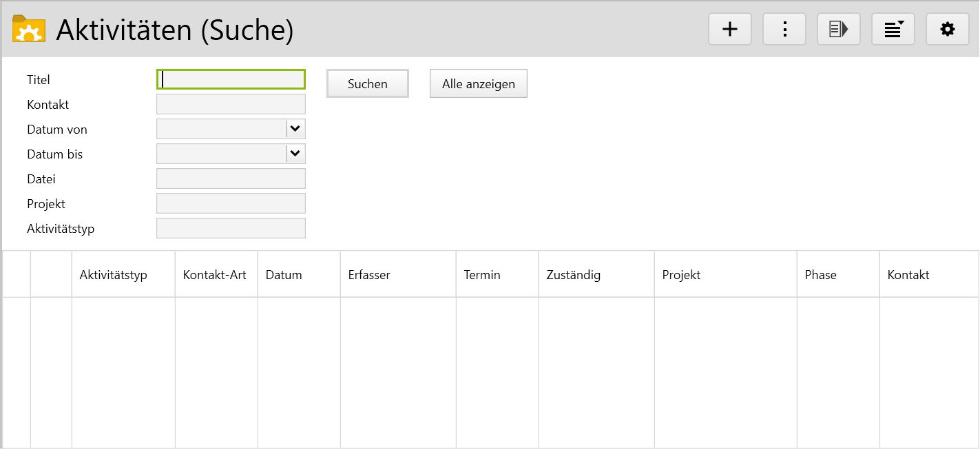Sort by Aktivitätstyp column header
The height and width of the screenshot is (450, 980).
114,275
